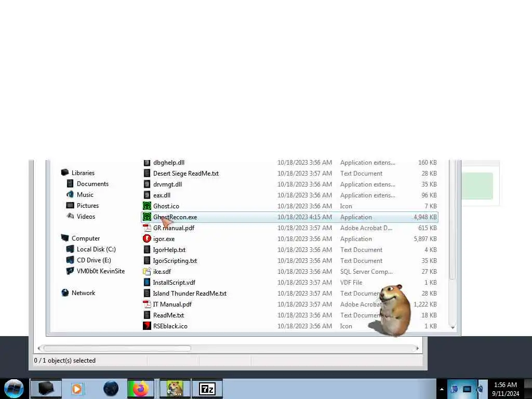Click the SQL Server Comp... type for ike.sdf
The image size is (532, 399).
[366, 271]
